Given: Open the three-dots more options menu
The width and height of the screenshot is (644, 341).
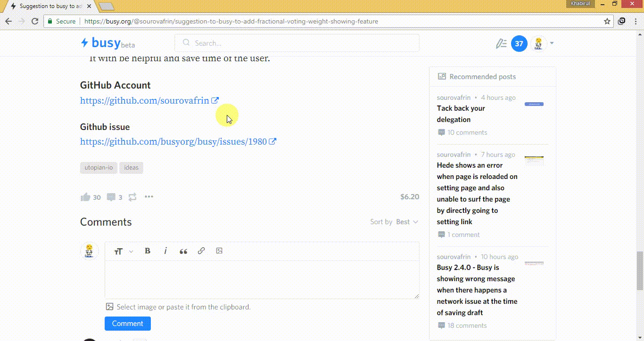Looking at the screenshot, I should pyautogui.click(x=149, y=197).
